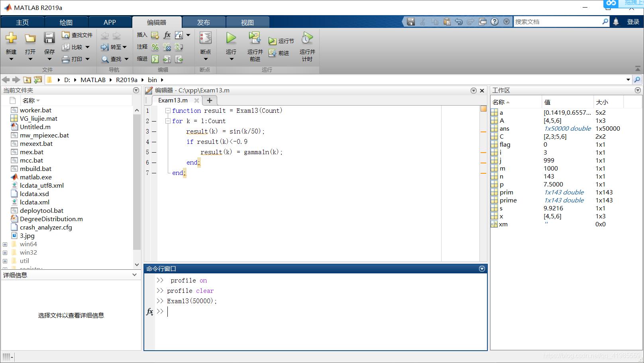Click the help question mark icon
Screen dimensions: 644x363
click(x=495, y=22)
